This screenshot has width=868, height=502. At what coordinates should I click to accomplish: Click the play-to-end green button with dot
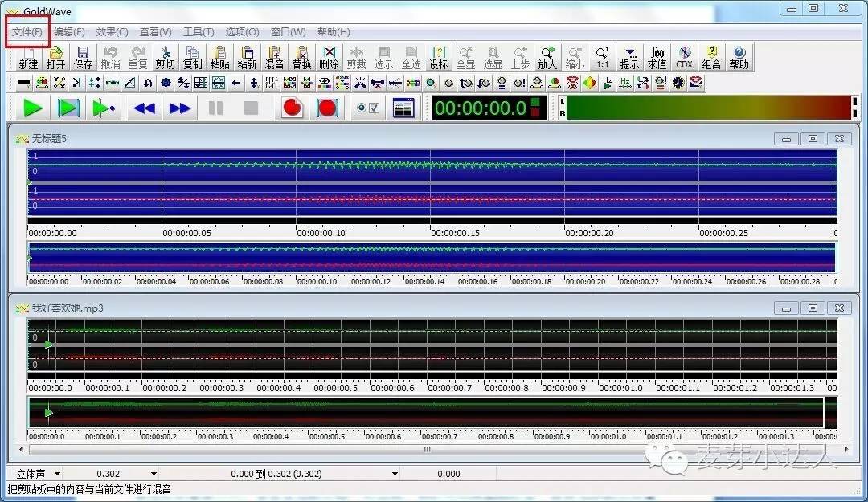pos(103,108)
